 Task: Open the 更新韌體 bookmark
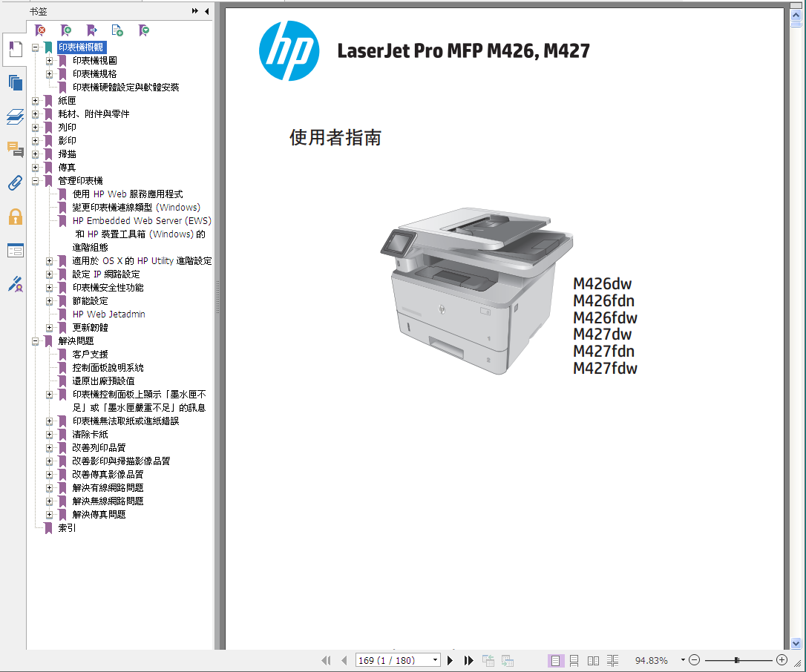point(90,328)
